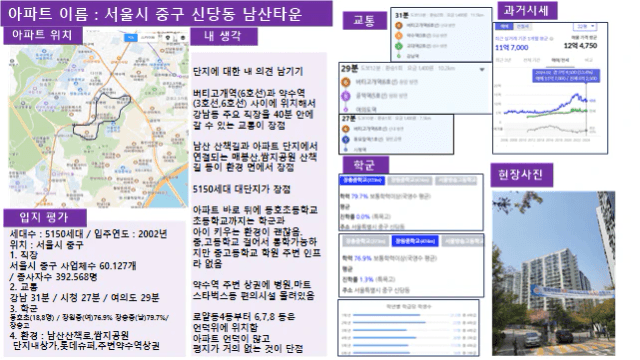Select 장원중학교 tab in upper school panel
The width and height of the screenshot is (640, 360).
[409, 180]
